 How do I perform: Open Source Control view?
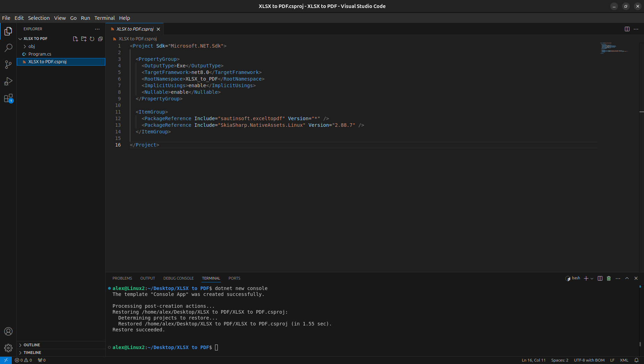[8, 65]
